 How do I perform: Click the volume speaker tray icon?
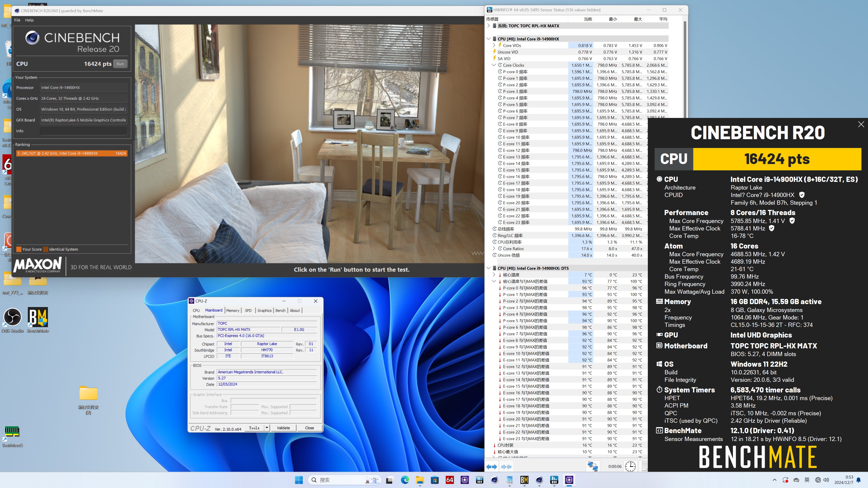826,480
